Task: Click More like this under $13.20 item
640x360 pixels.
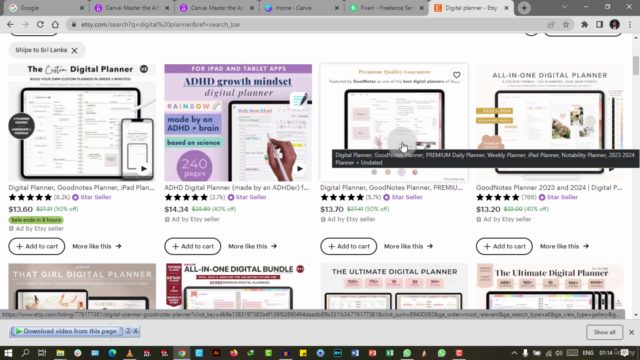Action: click(564, 247)
